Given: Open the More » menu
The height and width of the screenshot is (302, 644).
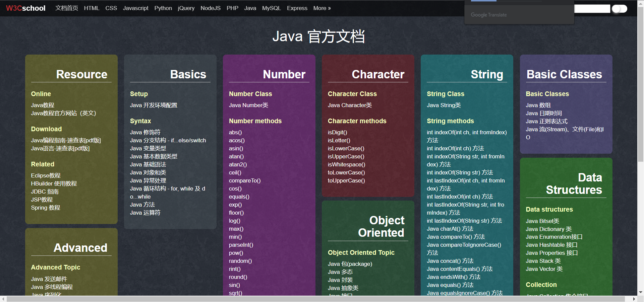Looking at the screenshot, I should click(x=322, y=8).
